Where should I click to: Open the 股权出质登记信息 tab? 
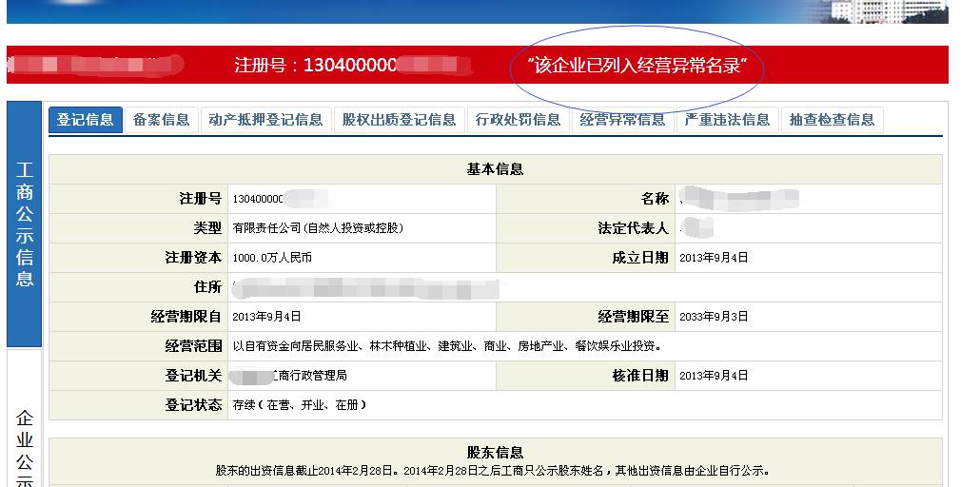[399, 120]
